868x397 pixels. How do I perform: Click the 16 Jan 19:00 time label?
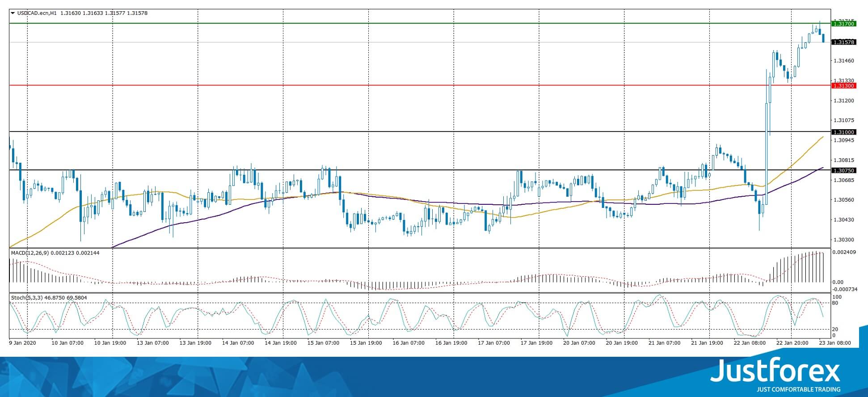[x=451, y=343]
